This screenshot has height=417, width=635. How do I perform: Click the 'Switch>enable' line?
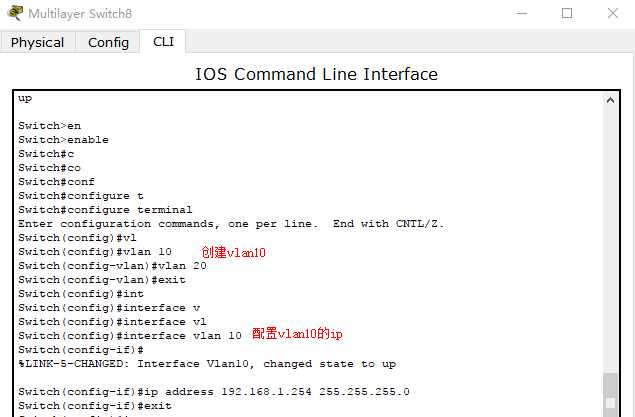(63, 140)
